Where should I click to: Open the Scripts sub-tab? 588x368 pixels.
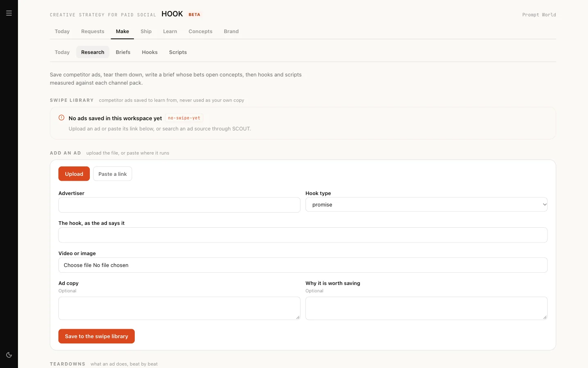pos(178,52)
